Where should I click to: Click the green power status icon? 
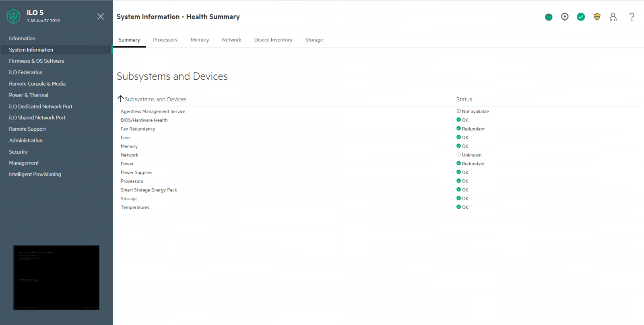tap(549, 17)
